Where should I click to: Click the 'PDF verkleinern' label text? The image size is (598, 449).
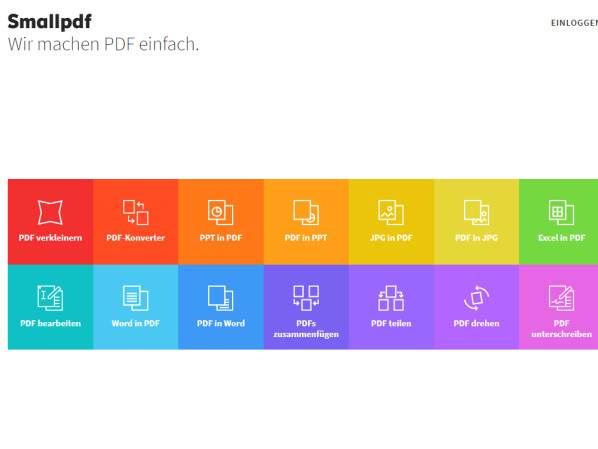coord(50,238)
